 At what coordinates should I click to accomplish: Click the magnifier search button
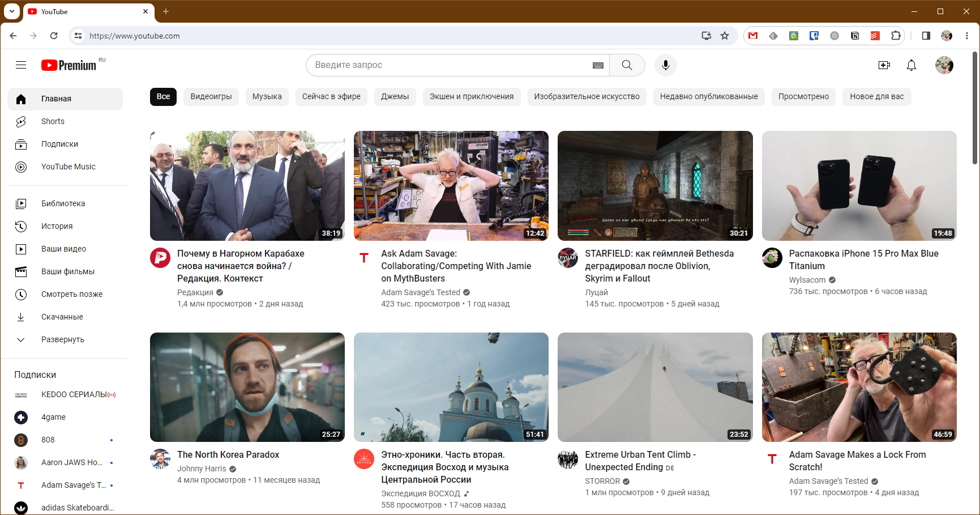[627, 65]
